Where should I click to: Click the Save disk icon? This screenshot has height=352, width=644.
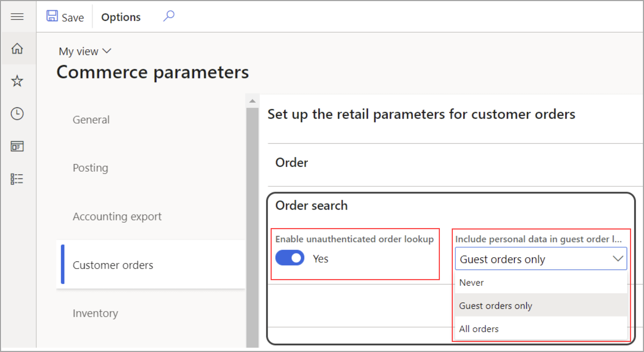coord(52,16)
